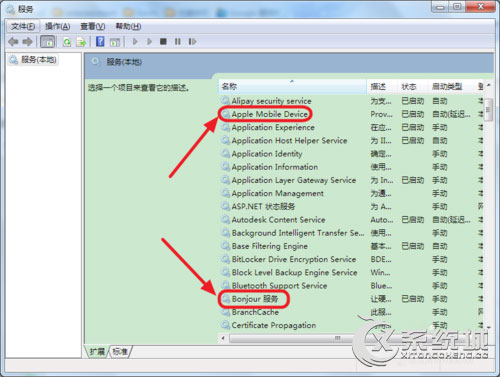This screenshot has height=377, width=500.
Task: Click Blue... description of Bluetooth Support Service
Action: pos(381,286)
